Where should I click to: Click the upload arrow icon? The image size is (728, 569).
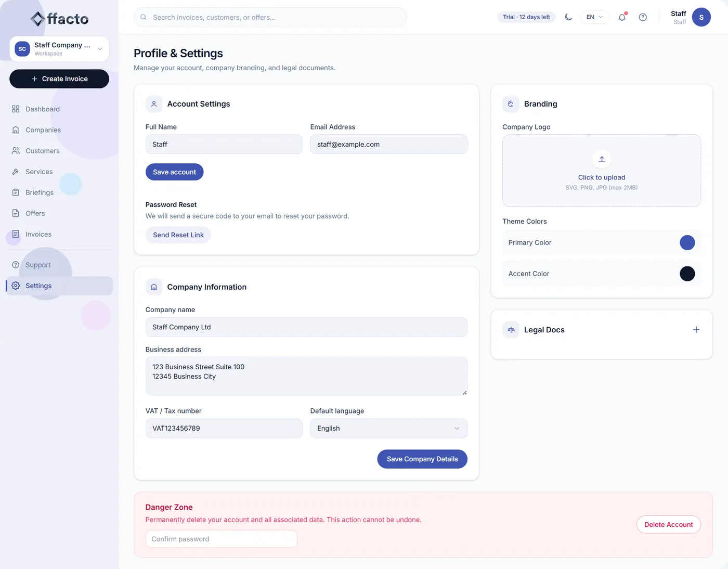tap(602, 159)
